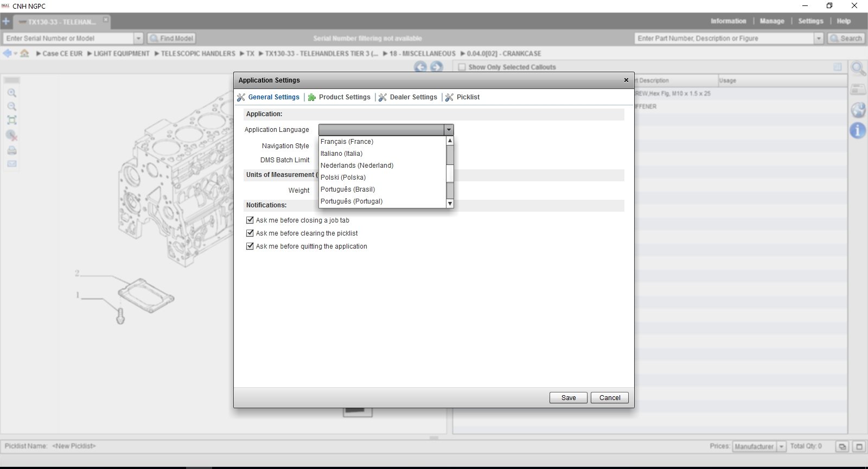The image size is (868, 469).
Task: Click language list scroll up arrow
Action: (450, 141)
